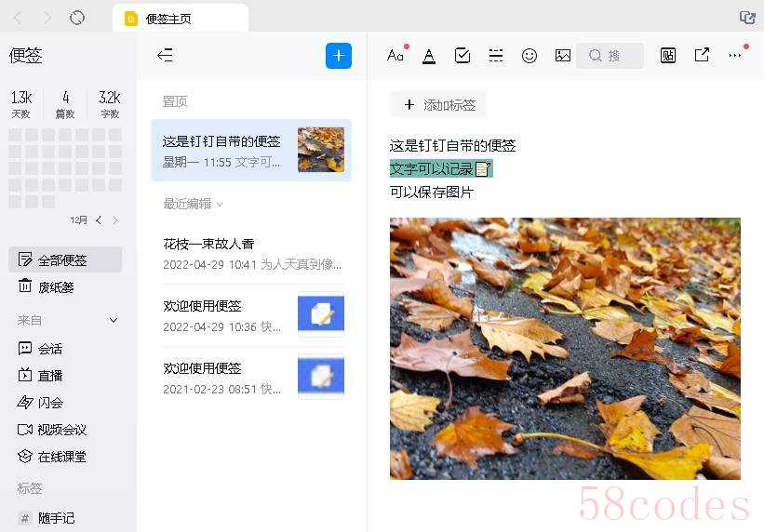The image size is (764, 532).
Task: Open the emoji picker
Action: click(x=529, y=56)
